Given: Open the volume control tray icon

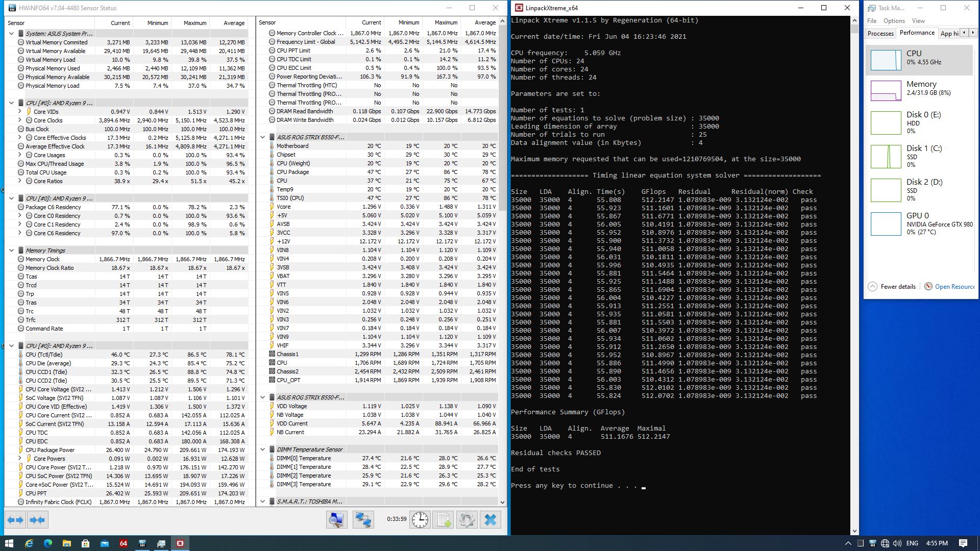Looking at the screenshot, I should [x=897, y=543].
